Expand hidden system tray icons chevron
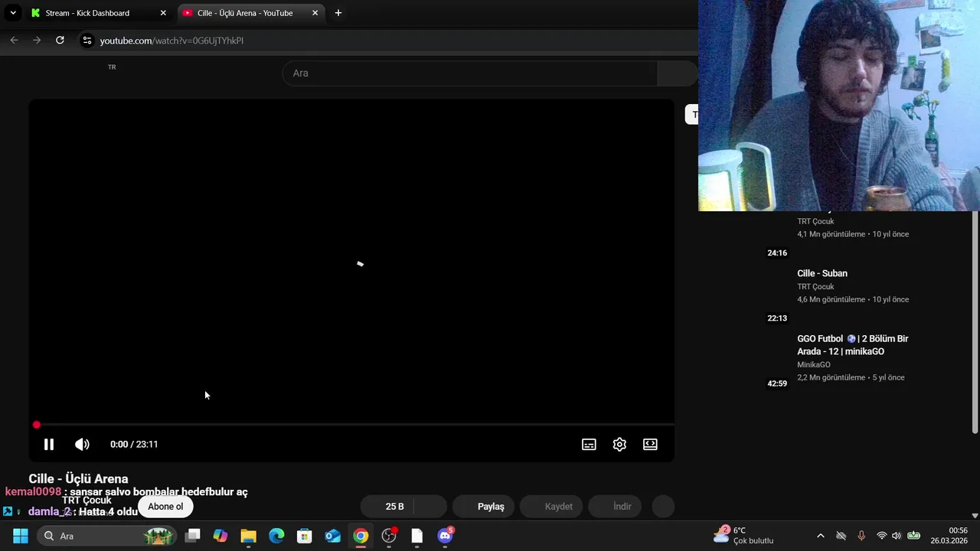Viewport: 980px width, 551px height. coord(821,536)
